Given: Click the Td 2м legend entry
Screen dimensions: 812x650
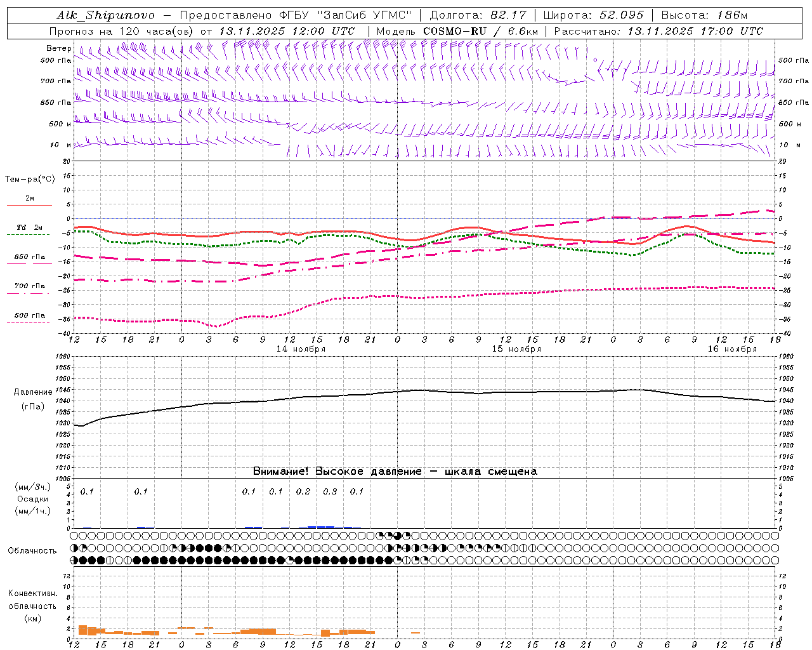Looking at the screenshot, I should click(x=29, y=227).
